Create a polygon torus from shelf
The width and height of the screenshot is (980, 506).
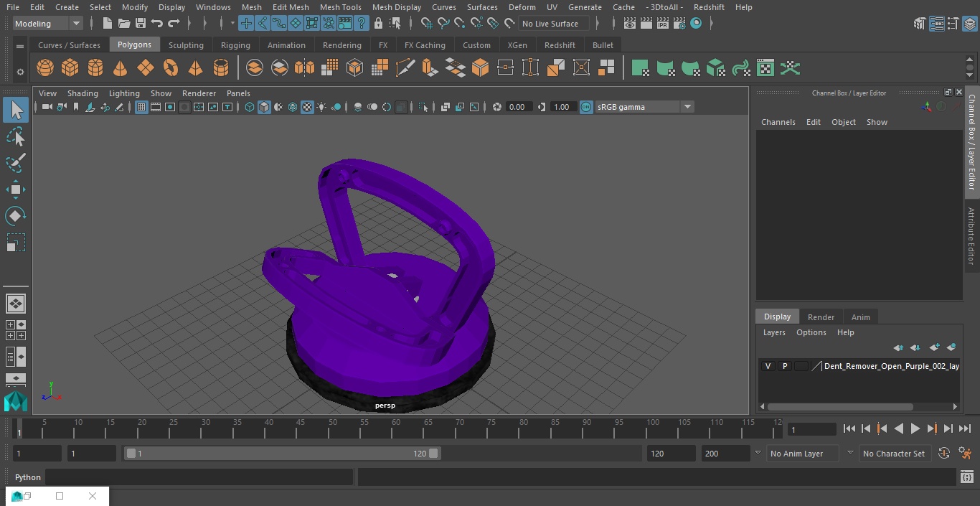pyautogui.click(x=171, y=68)
